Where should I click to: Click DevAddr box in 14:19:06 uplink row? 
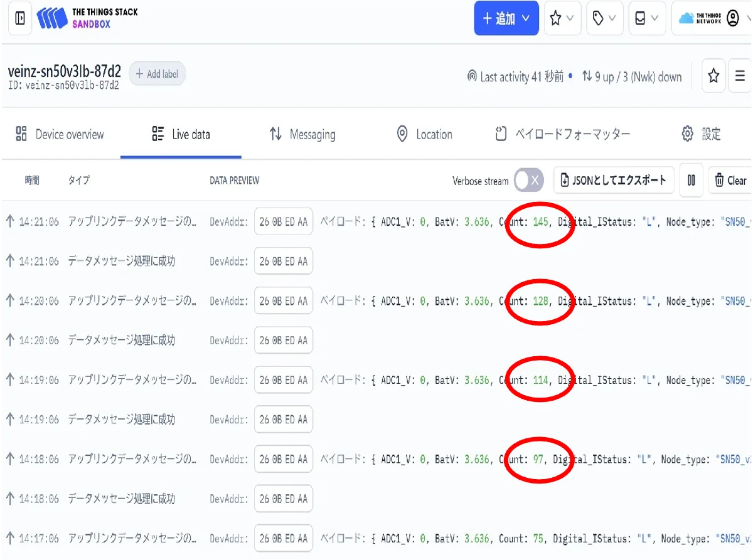pyautogui.click(x=284, y=380)
